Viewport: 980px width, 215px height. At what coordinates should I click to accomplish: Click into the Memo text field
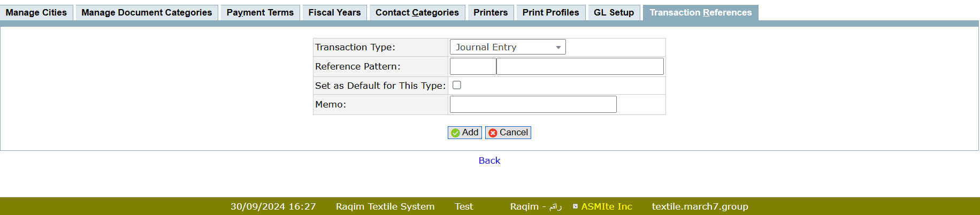pyautogui.click(x=533, y=104)
